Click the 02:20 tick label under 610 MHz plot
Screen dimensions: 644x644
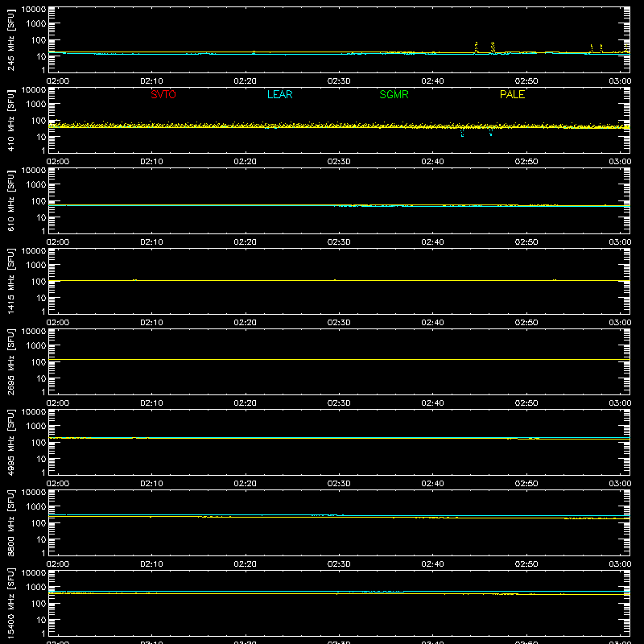click(246, 242)
